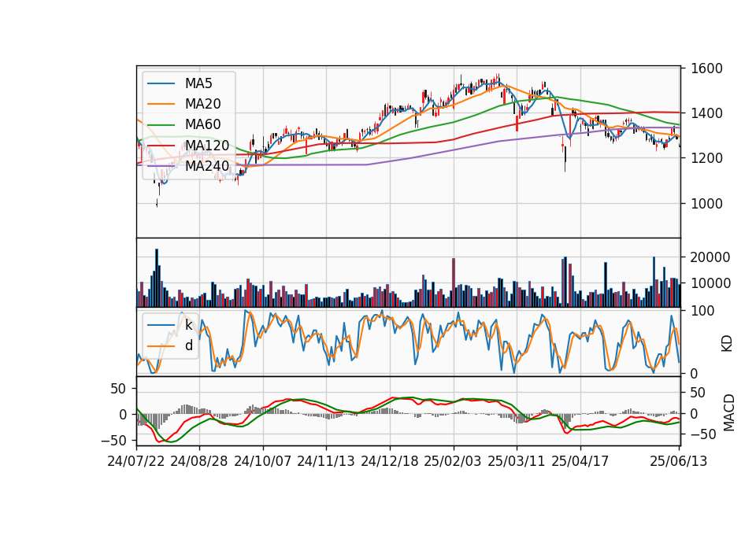
Task: Click the 25/06/13 date label
Action: pyautogui.click(x=679, y=461)
